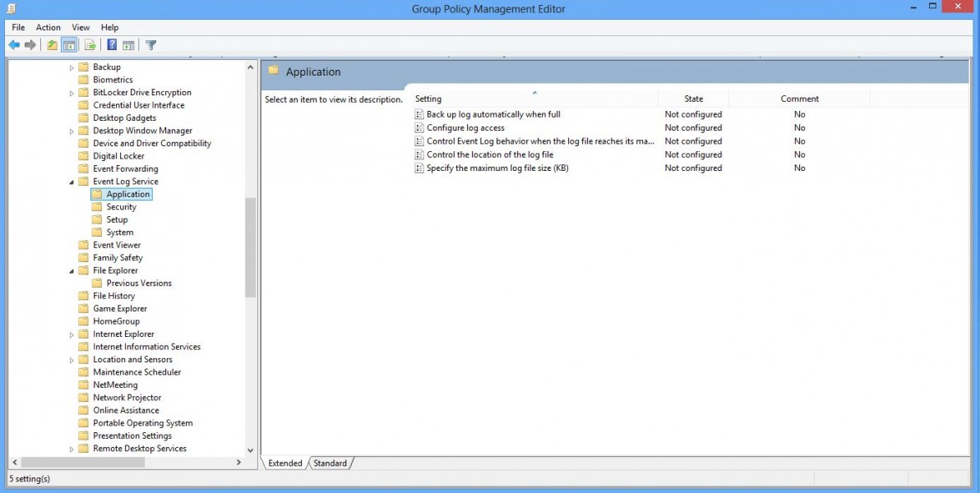Click the policy icon for Configure log access
The image size is (980, 493).
tap(419, 127)
